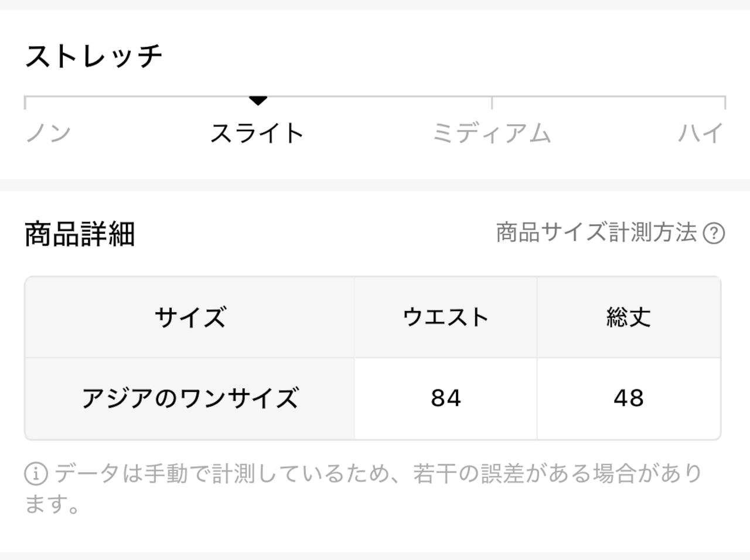750x560 pixels.
Task: Click the question mark help icon
Action: pos(714,233)
